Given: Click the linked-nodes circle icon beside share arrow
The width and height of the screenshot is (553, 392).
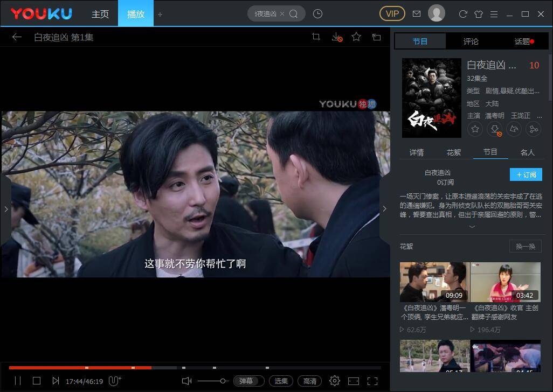Looking at the screenshot, I should click(533, 129).
